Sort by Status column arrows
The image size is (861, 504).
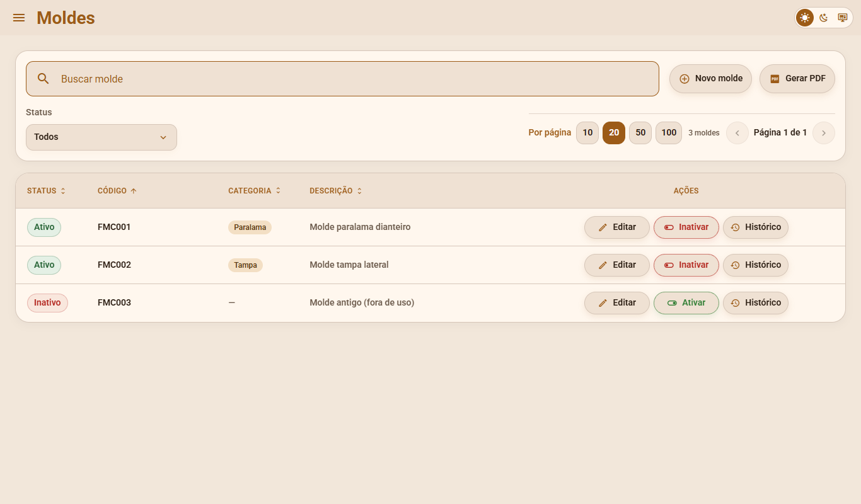(63, 191)
